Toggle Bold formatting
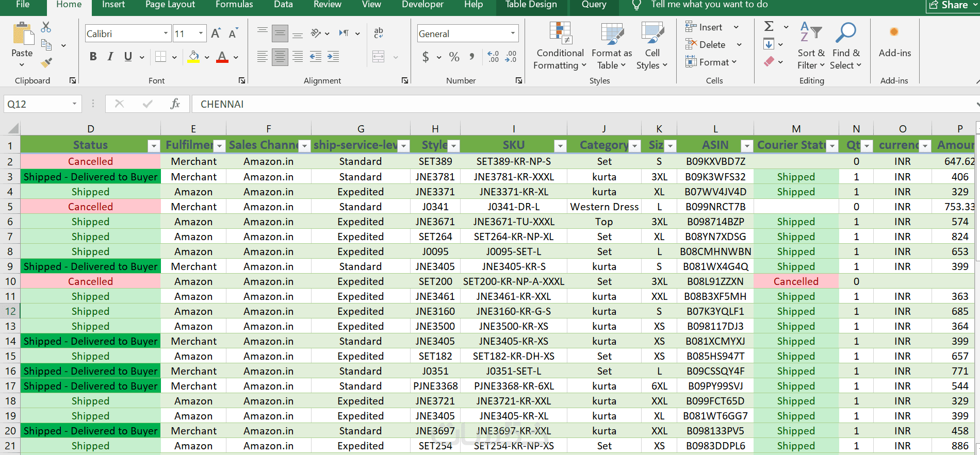This screenshot has width=980, height=455. (x=93, y=57)
